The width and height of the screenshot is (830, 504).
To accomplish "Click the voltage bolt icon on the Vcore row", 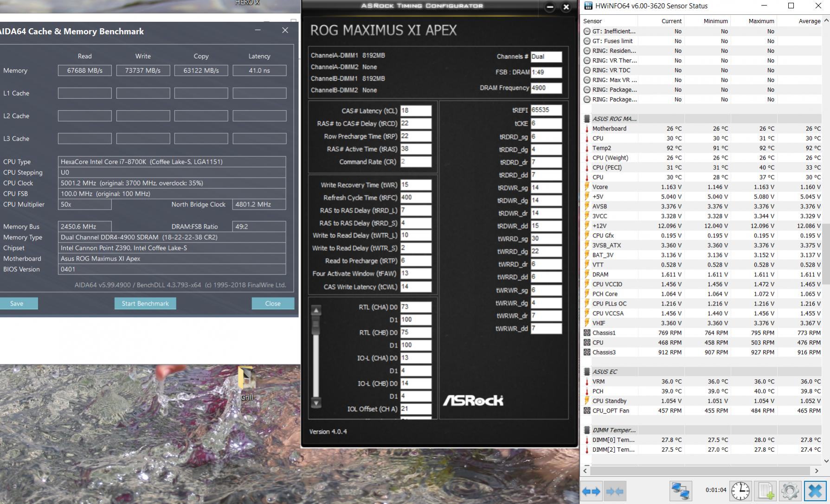I will pyautogui.click(x=587, y=187).
